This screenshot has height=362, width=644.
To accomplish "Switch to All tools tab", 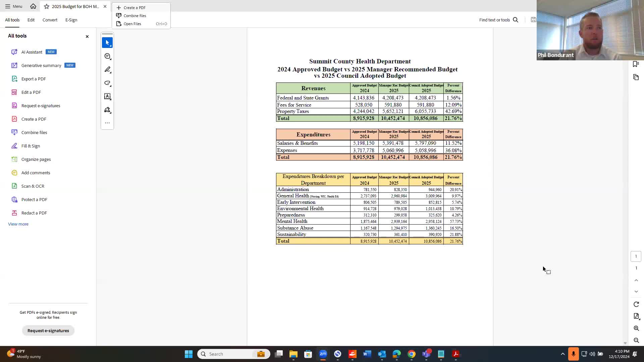I will point(12,20).
